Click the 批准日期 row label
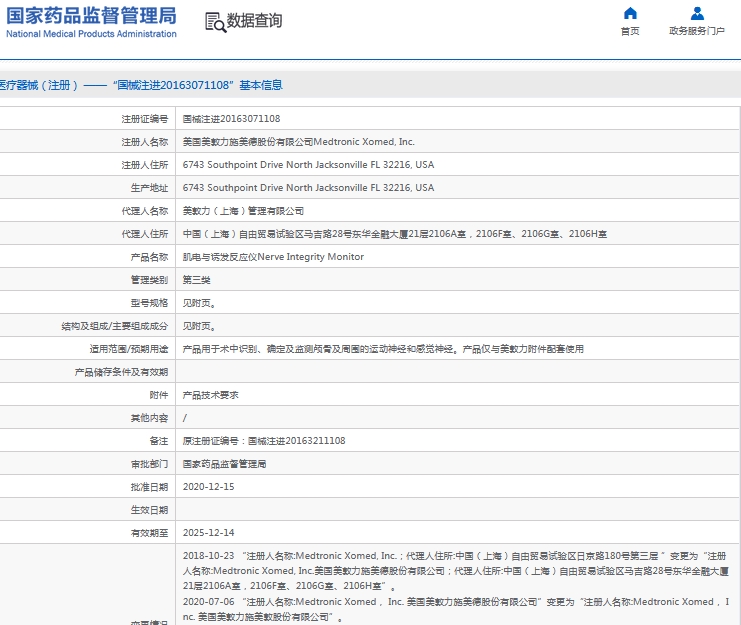This screenshot has width=741, height=625. (149, 487)
